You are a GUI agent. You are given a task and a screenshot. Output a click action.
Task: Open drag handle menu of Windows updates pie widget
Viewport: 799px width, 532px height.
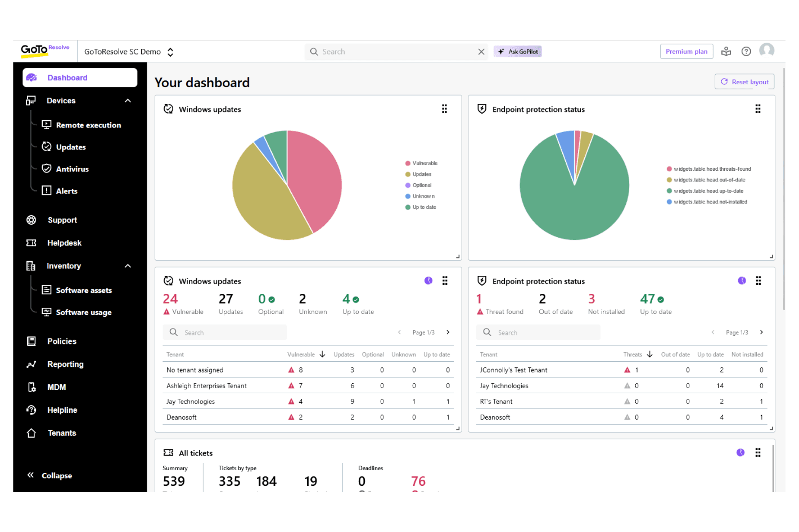click(x=444, y=109)
